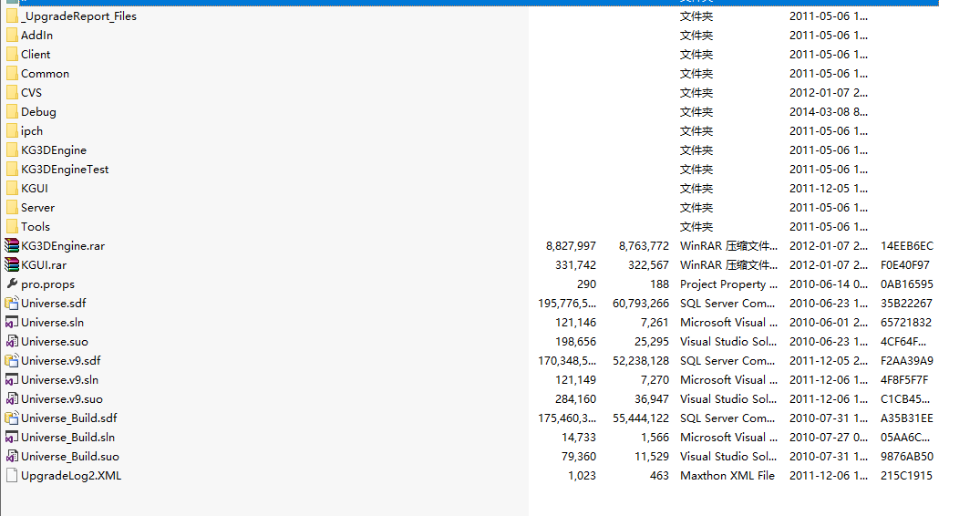Click the size value 14,733
980x516 pixels.
(579, 438)
